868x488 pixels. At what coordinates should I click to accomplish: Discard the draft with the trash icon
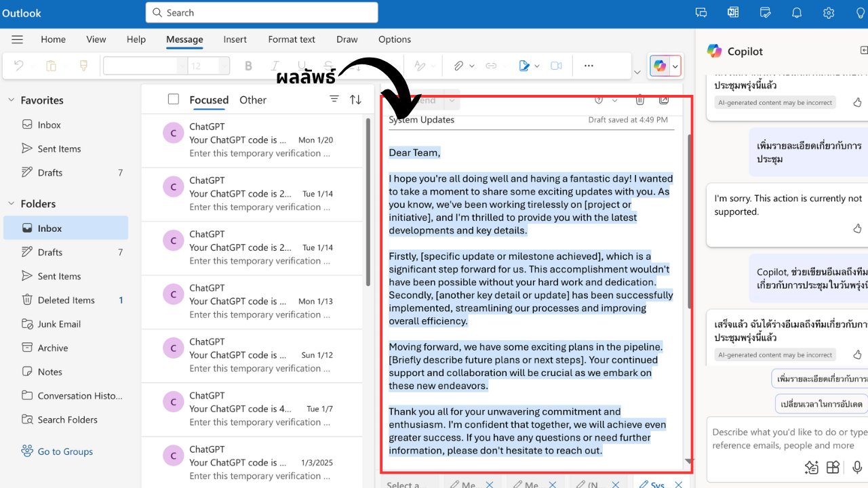point(639,100)
